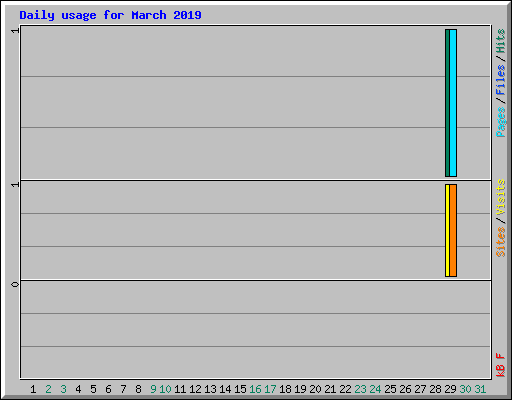Click the bottom panel's y-axis value 0
Image resolution: width=512 pixels, height=400 pixels.
click(x=15, y=284)
